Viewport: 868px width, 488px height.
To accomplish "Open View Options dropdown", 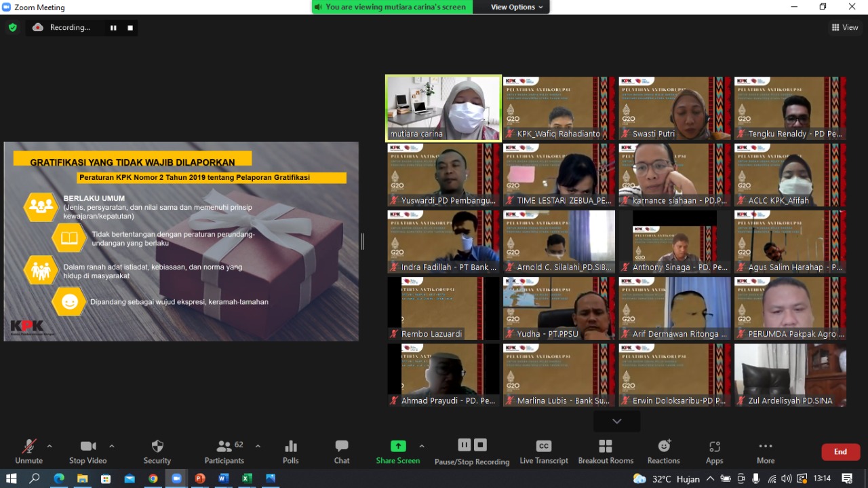I will (x=517, y=7).
